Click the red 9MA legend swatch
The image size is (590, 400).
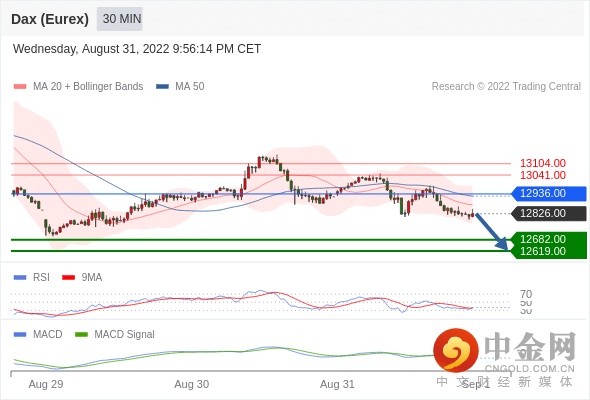click(68, 278)
